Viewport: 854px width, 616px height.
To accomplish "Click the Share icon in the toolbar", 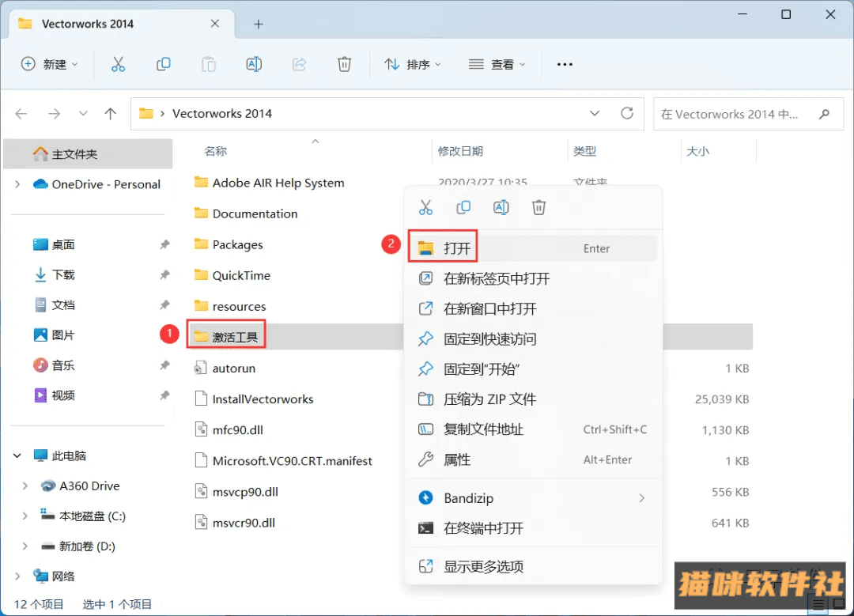I will (299, 64).
